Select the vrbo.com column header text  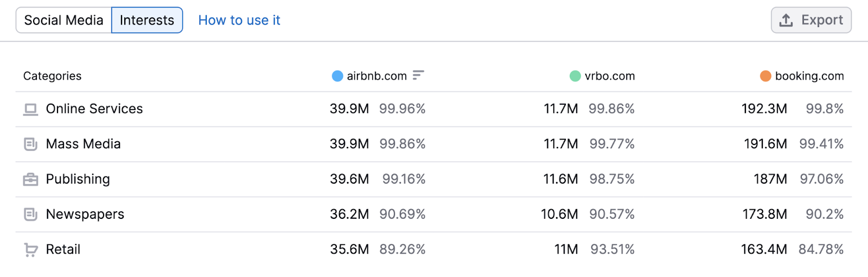pos(609,76)
